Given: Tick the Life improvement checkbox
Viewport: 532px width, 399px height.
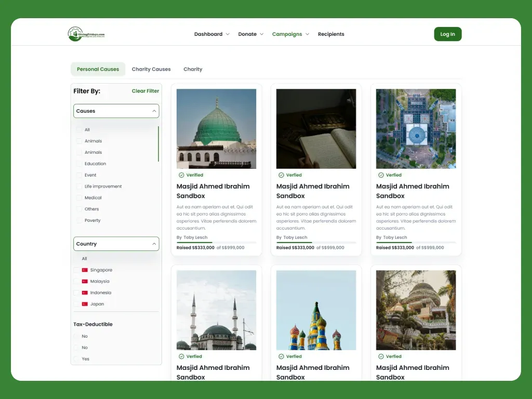Looking at the screenshot, I should click(79, 187).
